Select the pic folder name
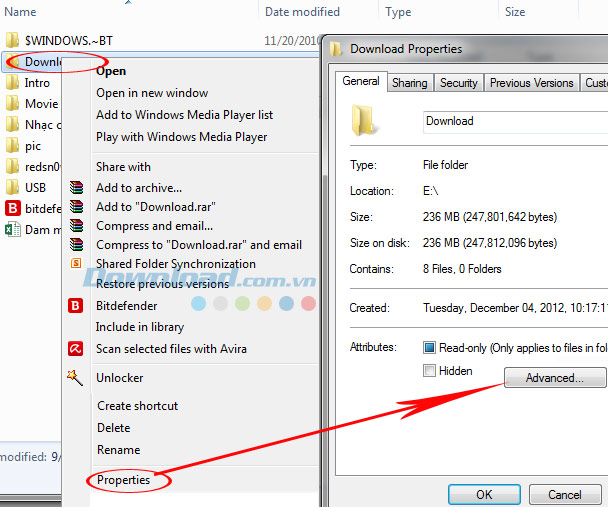This screenshot has width=608, height=507. point(33,146)
